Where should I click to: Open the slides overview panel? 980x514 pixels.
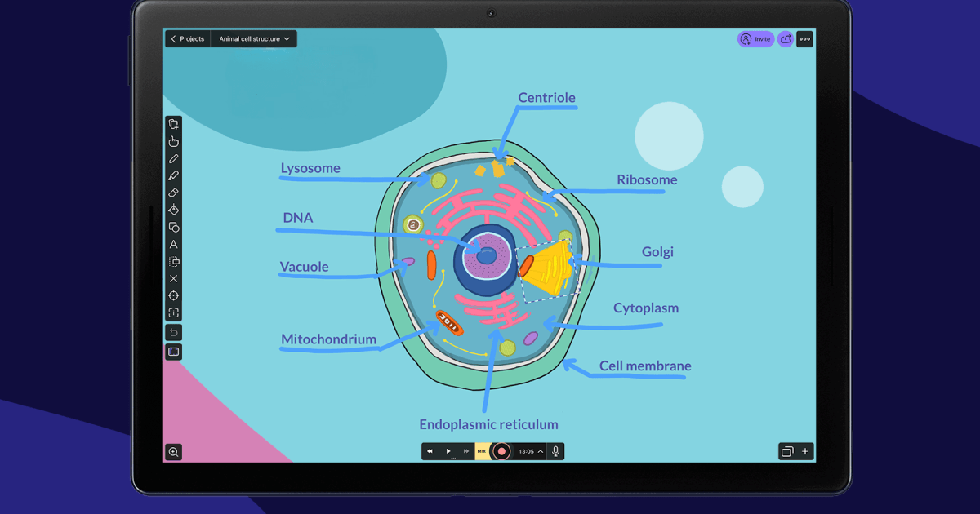point(787,451)
